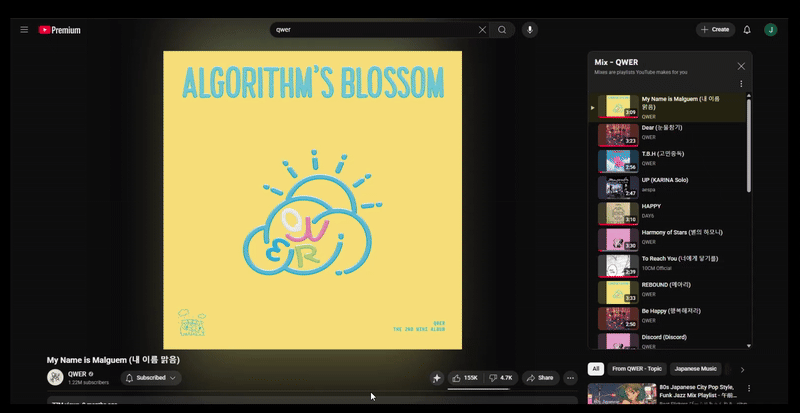Image resolution: width=800 pixels, height=413 pixels.
Task: Play T.B.H thumbnail in the mix
Action: (618, 161)
